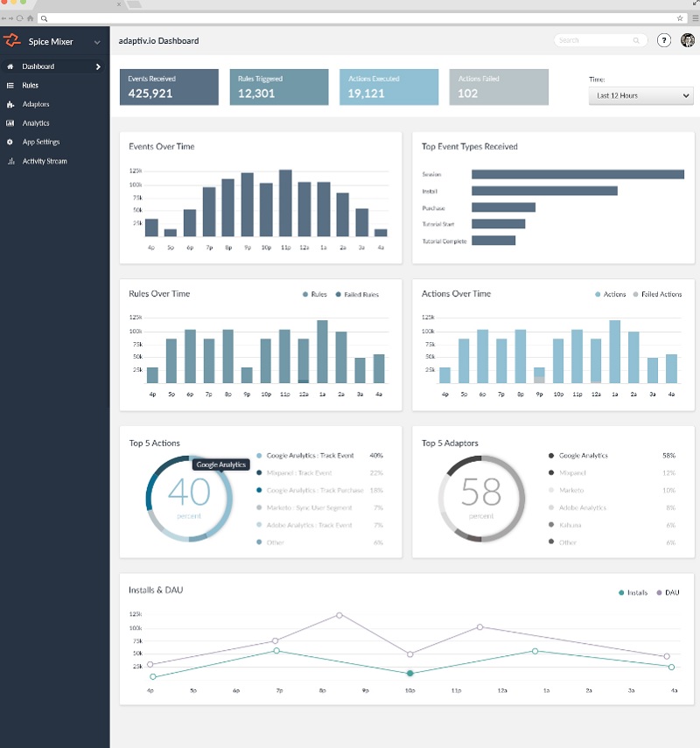
Task: Select Adobe Analytics : Track Event row
Action: [x=319, y=525]
